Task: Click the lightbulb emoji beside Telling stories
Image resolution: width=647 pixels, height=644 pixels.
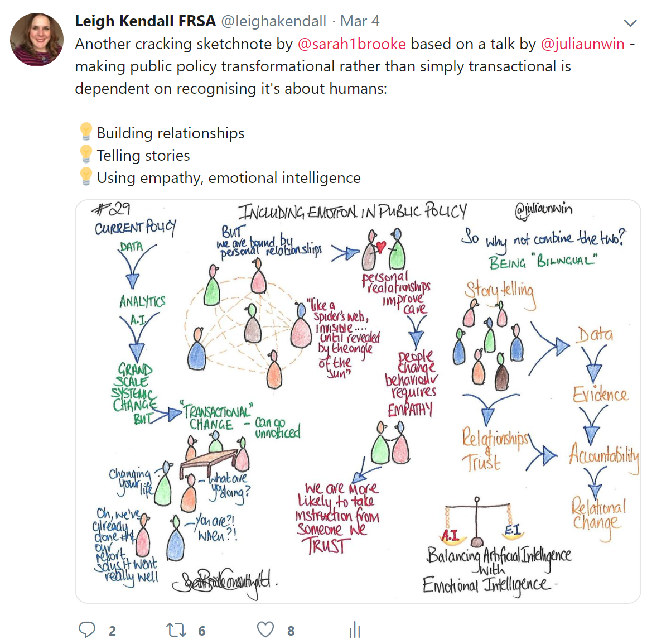Action: click(86, 155)
